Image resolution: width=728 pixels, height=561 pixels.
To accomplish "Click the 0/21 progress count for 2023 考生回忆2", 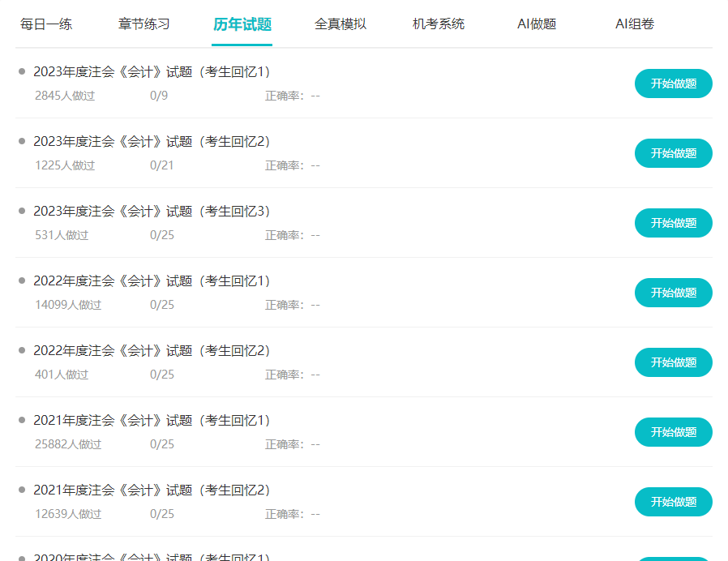I will 162,165.
